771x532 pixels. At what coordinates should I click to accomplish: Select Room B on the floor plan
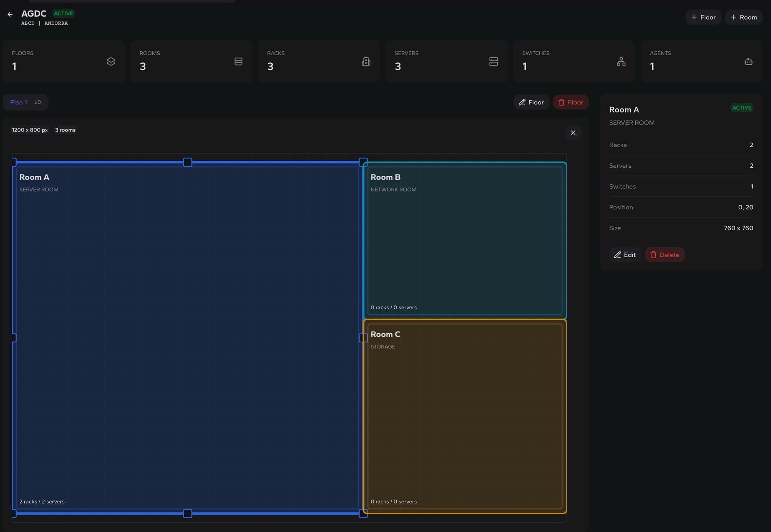click(x=465, y=241)
